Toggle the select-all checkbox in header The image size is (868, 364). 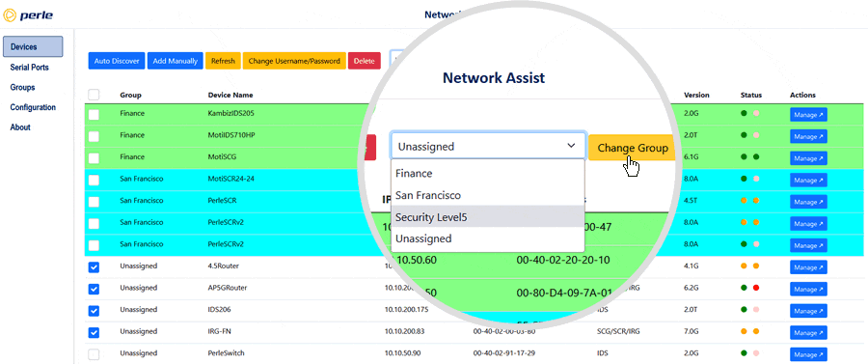coord(95,95)
